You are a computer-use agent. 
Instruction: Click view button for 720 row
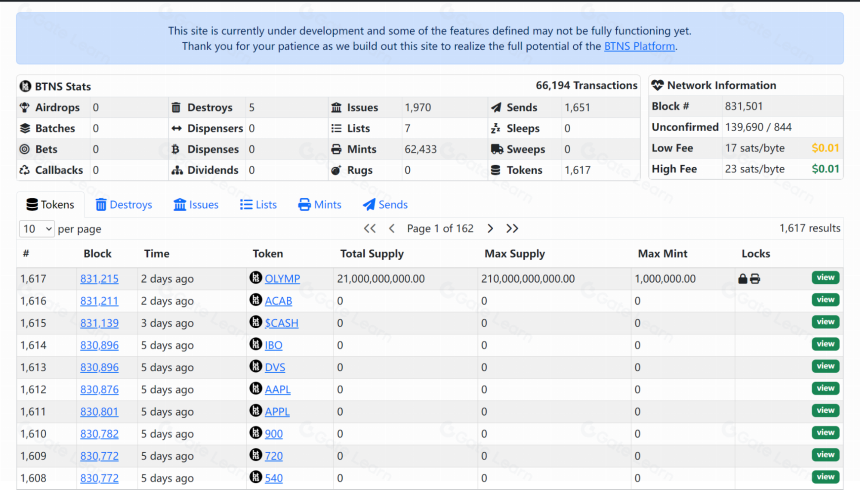coord(825,455)
